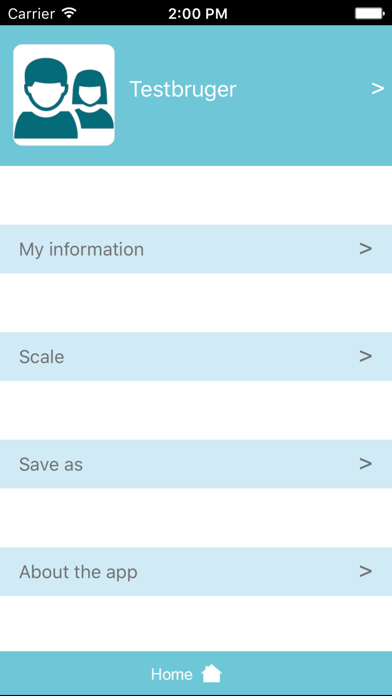Screen dimensions: 392x696
Task: Click the arrow on About the app row
Action: [365, 571]
